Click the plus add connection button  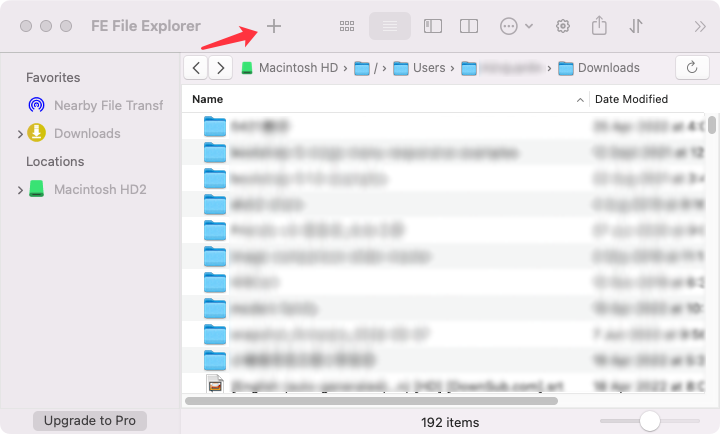pos(274,26)
